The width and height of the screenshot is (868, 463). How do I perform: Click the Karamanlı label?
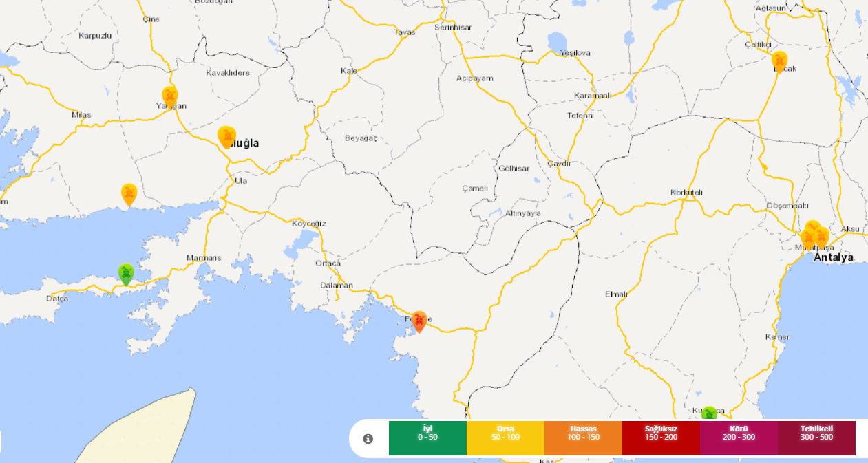[x=593, y=95]
